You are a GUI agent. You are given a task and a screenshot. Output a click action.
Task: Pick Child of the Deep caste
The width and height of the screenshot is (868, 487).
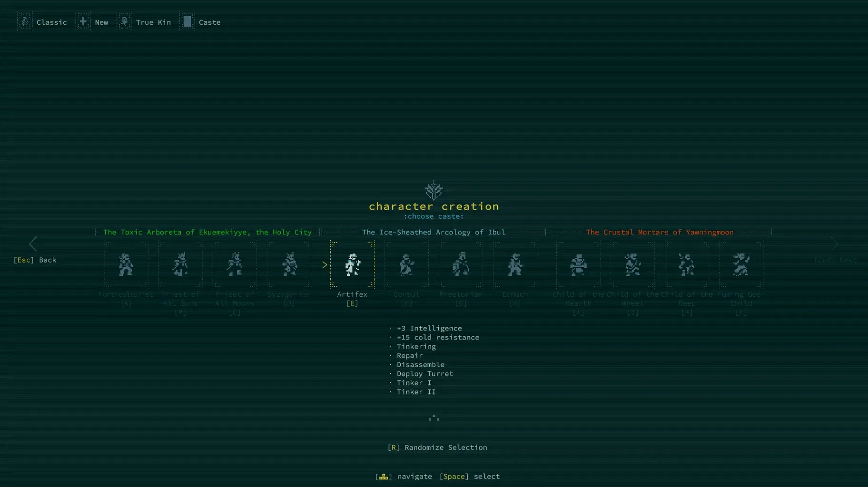click(687, 265)
